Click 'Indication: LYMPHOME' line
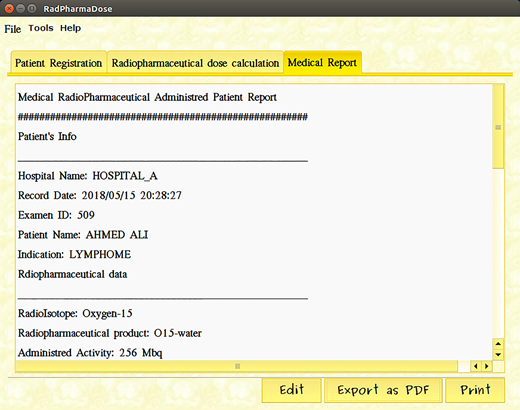This screenshot has height=410, width=520. (74, 254)
